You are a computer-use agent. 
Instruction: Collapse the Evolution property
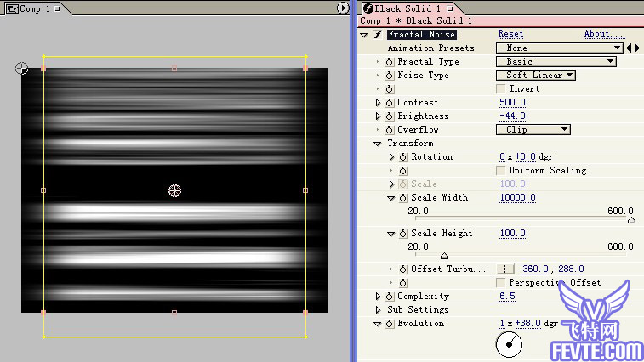(x=378, y=325)
